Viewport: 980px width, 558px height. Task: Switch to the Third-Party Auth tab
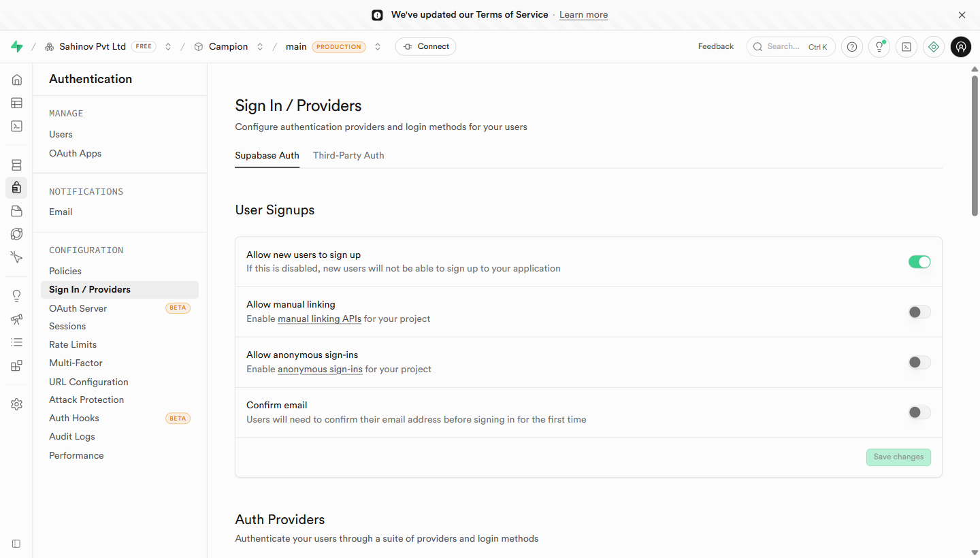click(x=348, y=155)
